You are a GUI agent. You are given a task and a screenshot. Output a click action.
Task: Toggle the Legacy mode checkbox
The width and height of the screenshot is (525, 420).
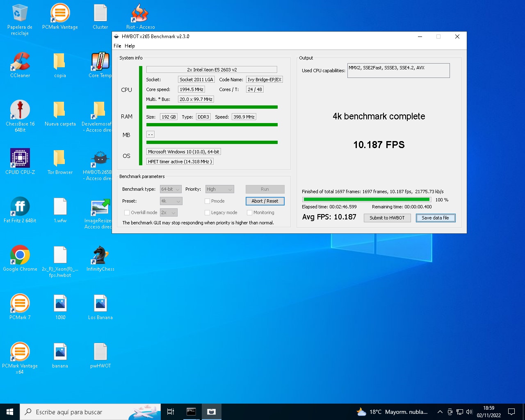click(x=207, y=212)
